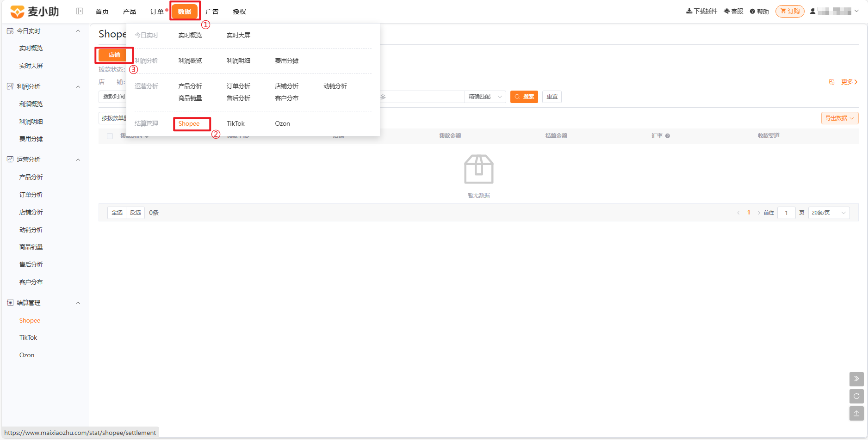Click the layout icon beside 更多

pyautogui.click(x=831, y=82)
